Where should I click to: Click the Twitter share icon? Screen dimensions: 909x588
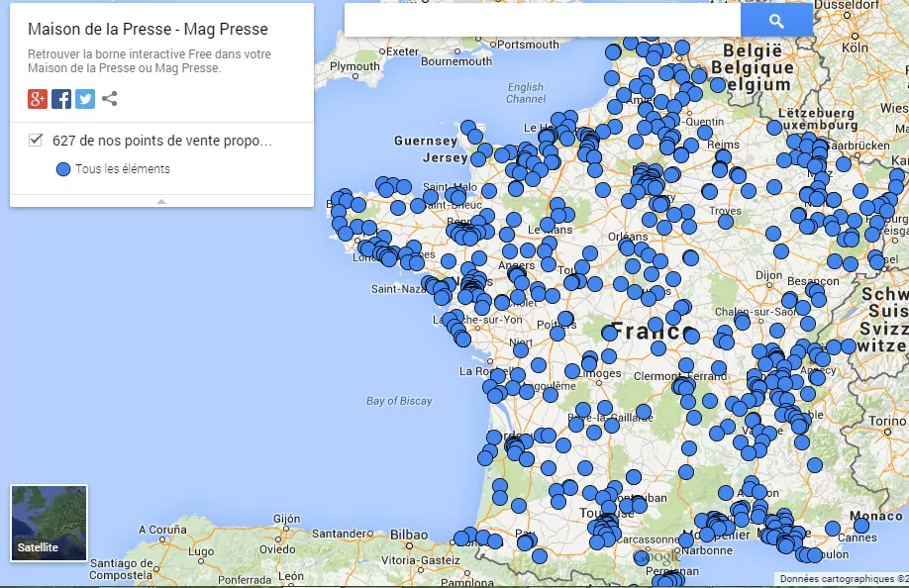[x=85, y=99]
